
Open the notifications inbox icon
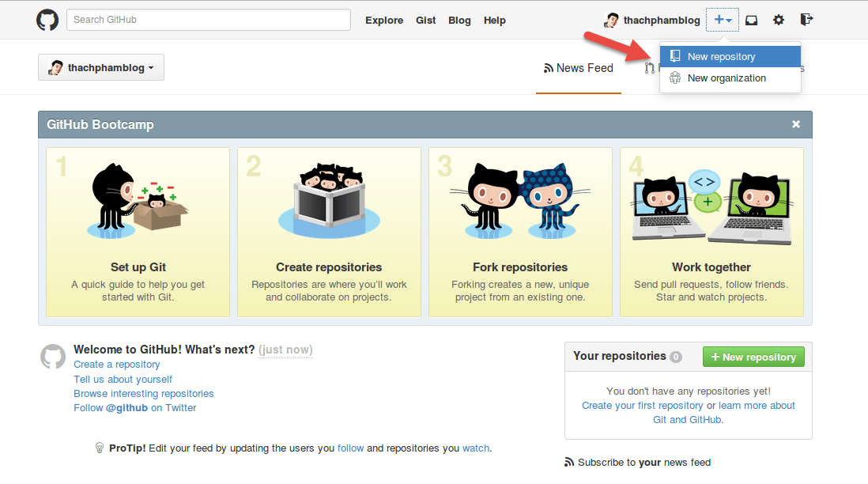coord(751,20)
